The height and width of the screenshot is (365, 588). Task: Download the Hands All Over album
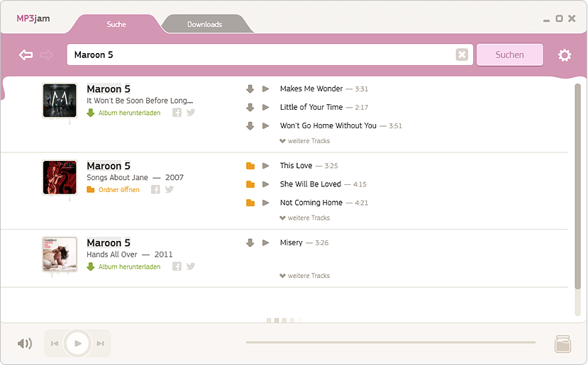tap(123, 266)
